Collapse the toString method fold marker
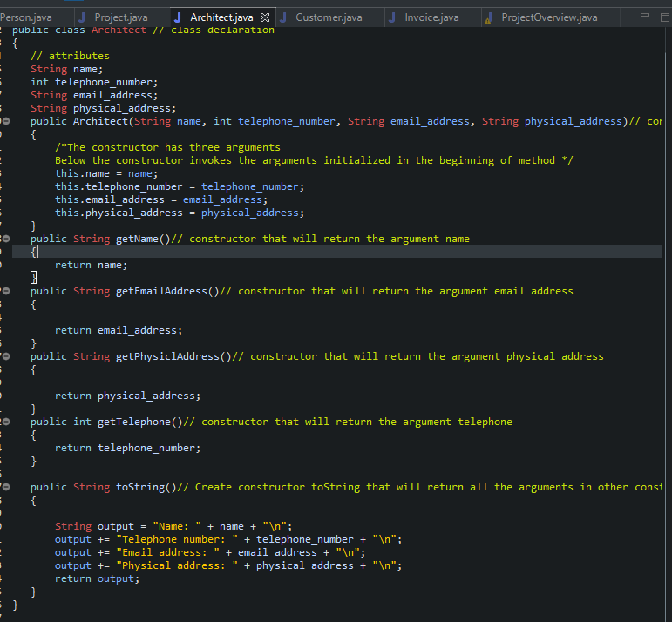 coord(6,487)
